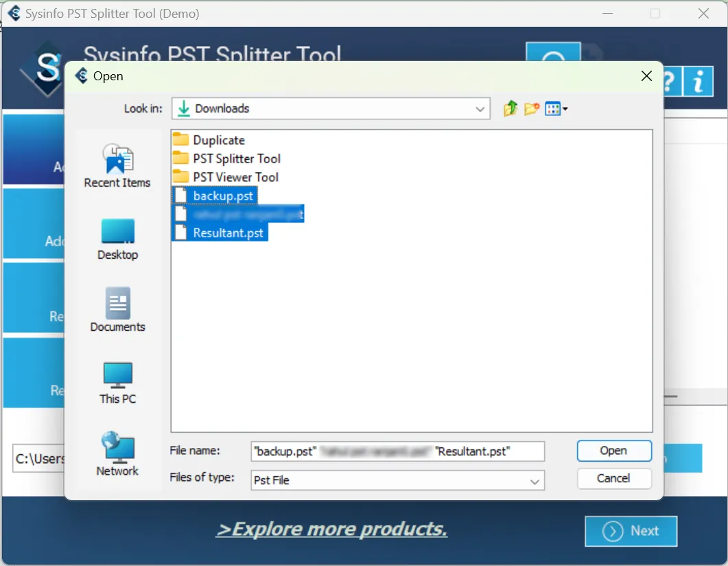Expand the Look in Downloads dropdown
Image resolution: width=728 pixels, height=566 pixels.
pos(480,108)
